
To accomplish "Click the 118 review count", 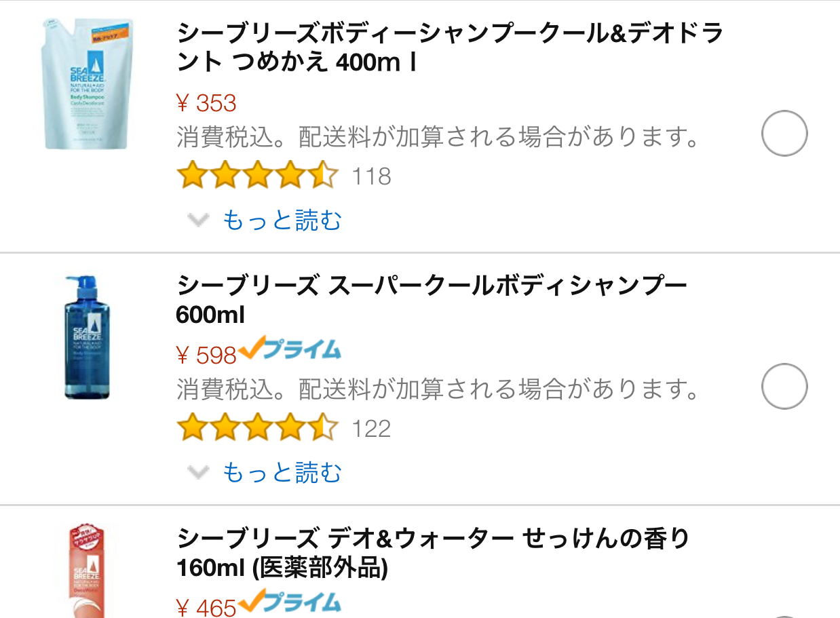I will tap(371, 176).
